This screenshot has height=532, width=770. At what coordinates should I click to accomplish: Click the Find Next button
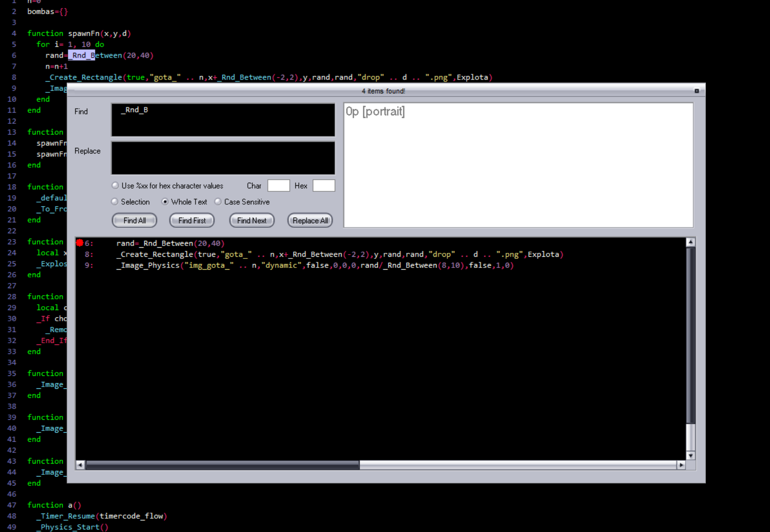pyautogui.click(x=252, y=221)
